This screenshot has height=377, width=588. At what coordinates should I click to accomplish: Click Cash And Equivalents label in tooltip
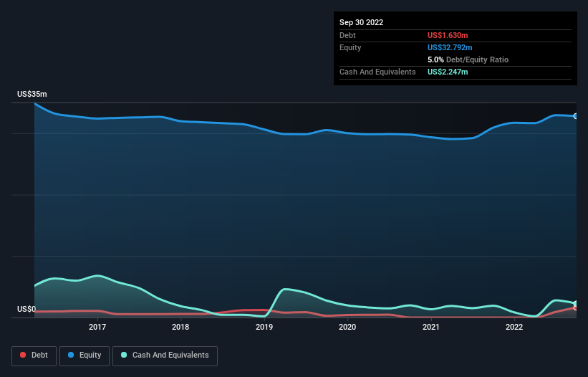coord(377,72)
